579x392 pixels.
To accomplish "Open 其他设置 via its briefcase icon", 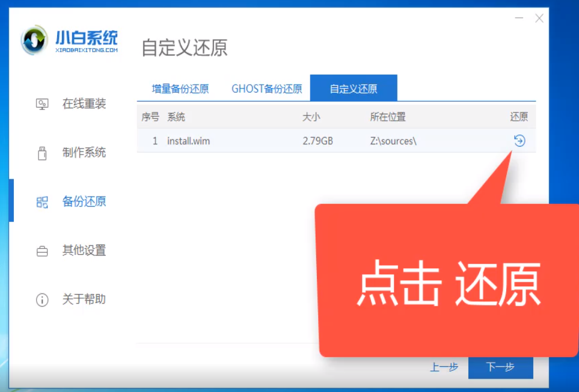I will pos(42,251).
